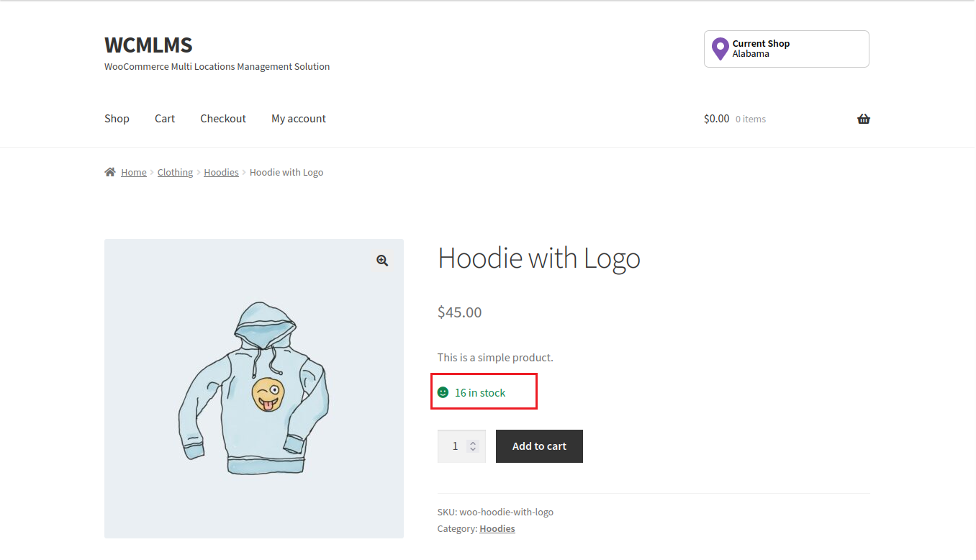Decrease quantity with stepper down arrow

(473, 450)
